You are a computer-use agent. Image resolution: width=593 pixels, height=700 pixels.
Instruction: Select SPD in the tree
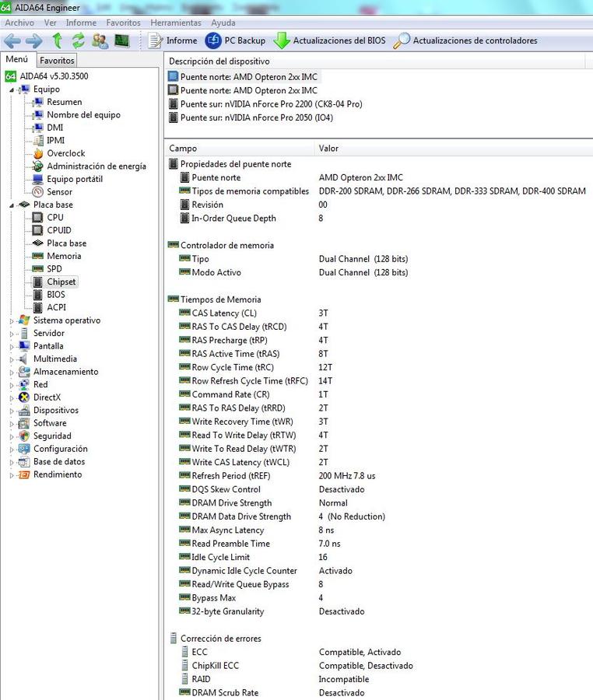tap(54, 269)
